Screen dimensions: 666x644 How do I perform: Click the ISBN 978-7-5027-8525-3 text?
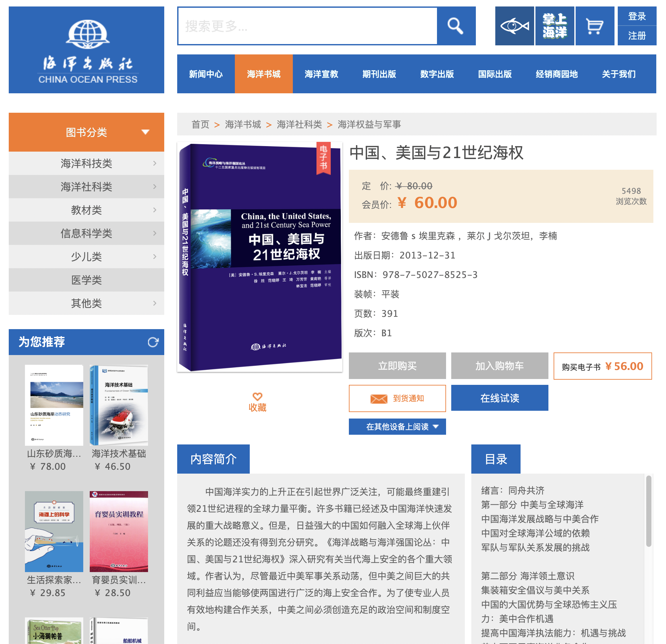coord(416,275)
